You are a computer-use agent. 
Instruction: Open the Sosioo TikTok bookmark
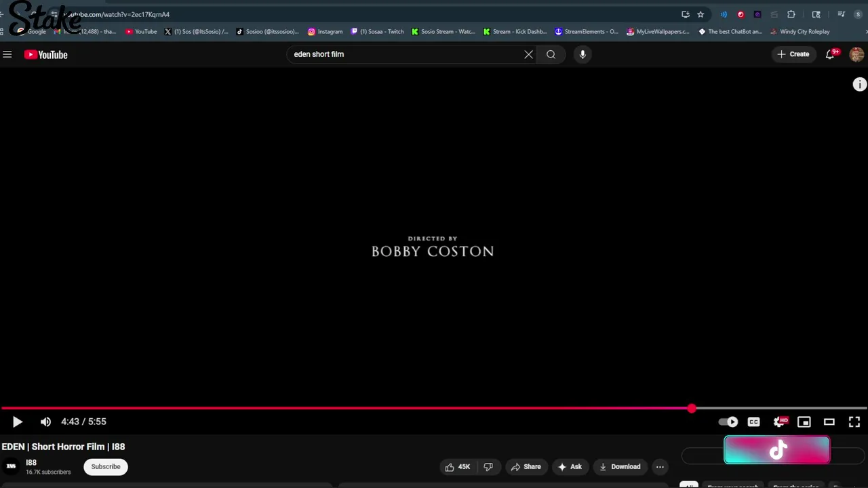pyautogui.click(x=267, y=31)
